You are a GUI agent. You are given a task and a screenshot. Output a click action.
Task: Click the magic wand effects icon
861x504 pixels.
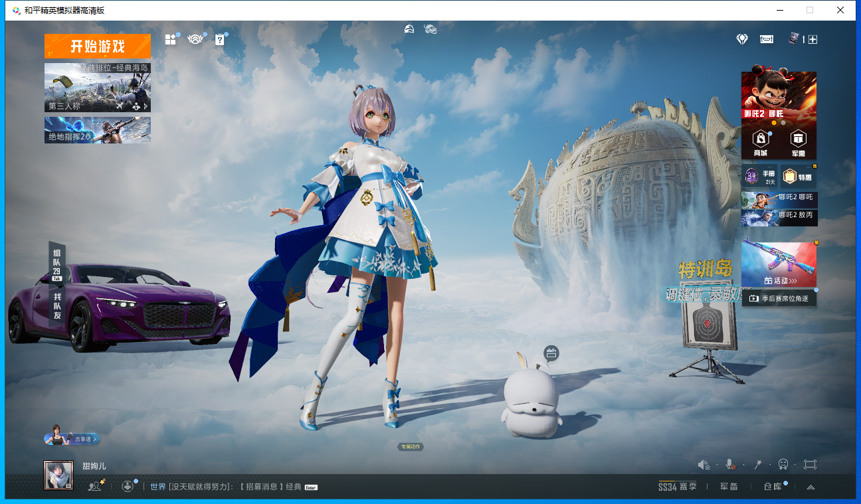757,464
